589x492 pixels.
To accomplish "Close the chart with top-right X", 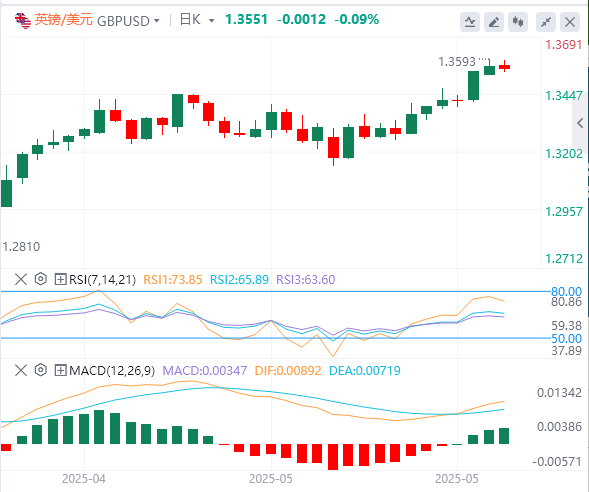I will pyautogui.click(x=570, y=22).
